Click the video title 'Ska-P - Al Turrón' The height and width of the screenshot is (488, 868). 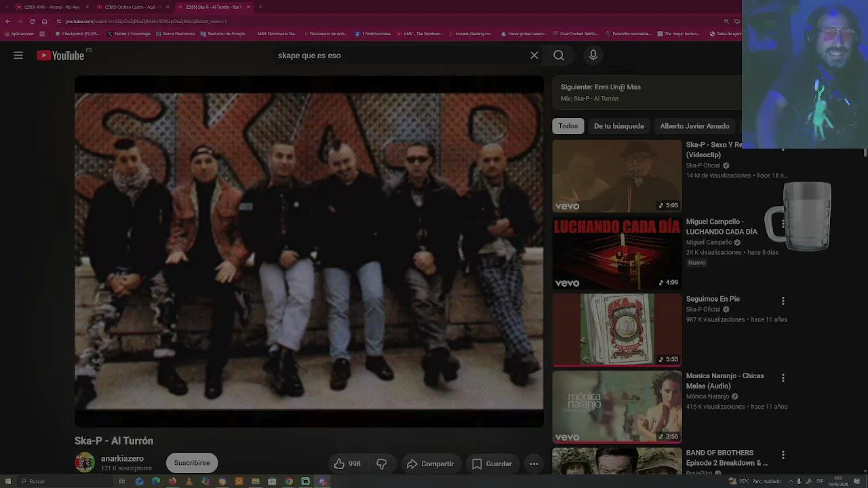(x=114, y=441)
